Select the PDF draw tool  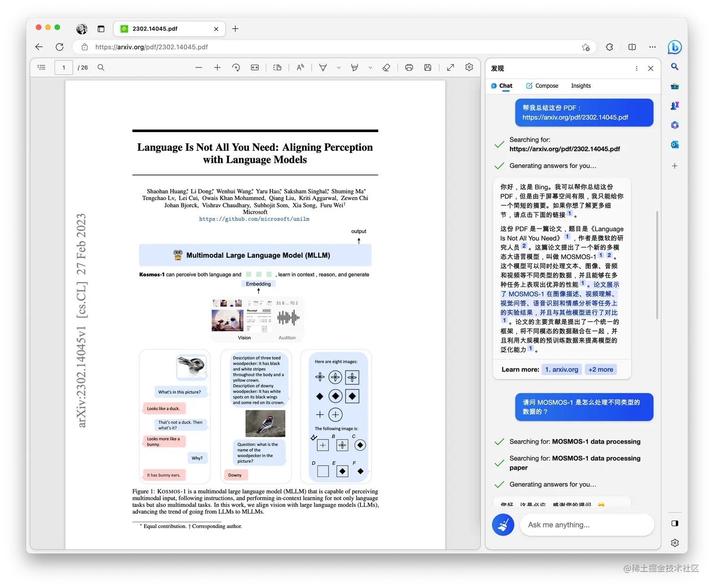323,67
